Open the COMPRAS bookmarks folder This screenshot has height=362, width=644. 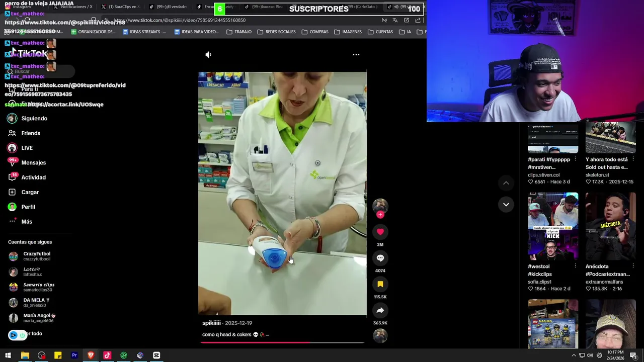tap(314, 32)
